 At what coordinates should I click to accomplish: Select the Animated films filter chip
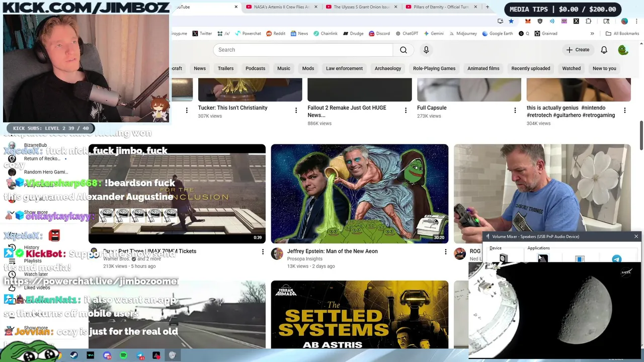484,68
